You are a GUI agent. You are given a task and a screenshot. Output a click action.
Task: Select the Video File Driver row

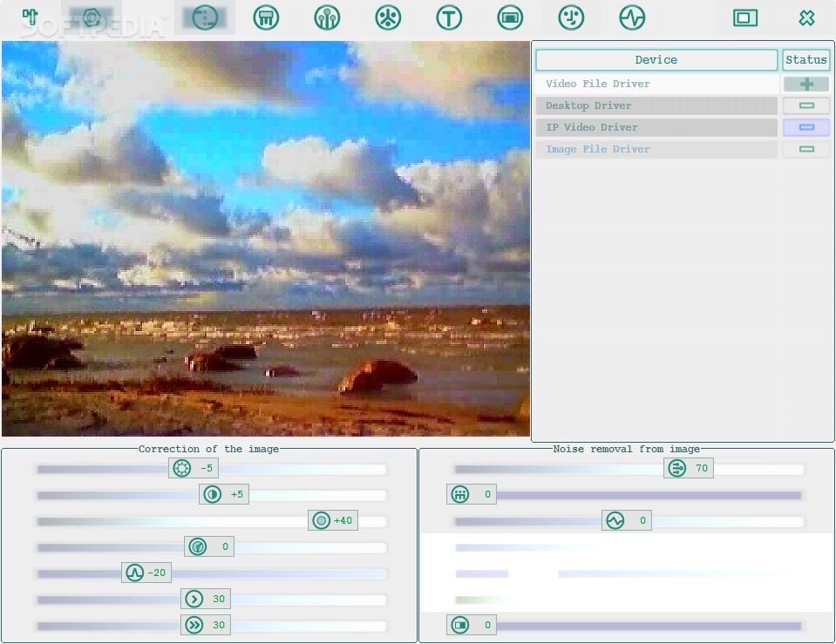[x=657, y=84]
